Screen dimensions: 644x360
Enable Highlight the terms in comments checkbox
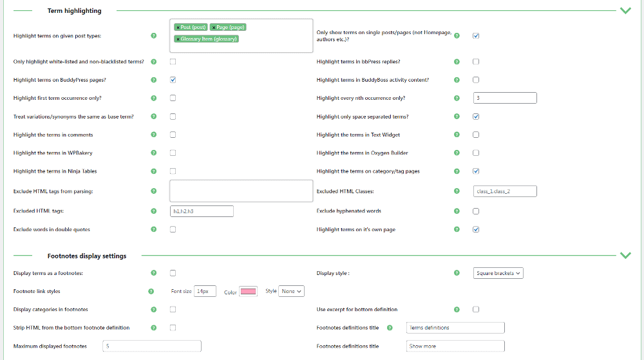point(173,135)
